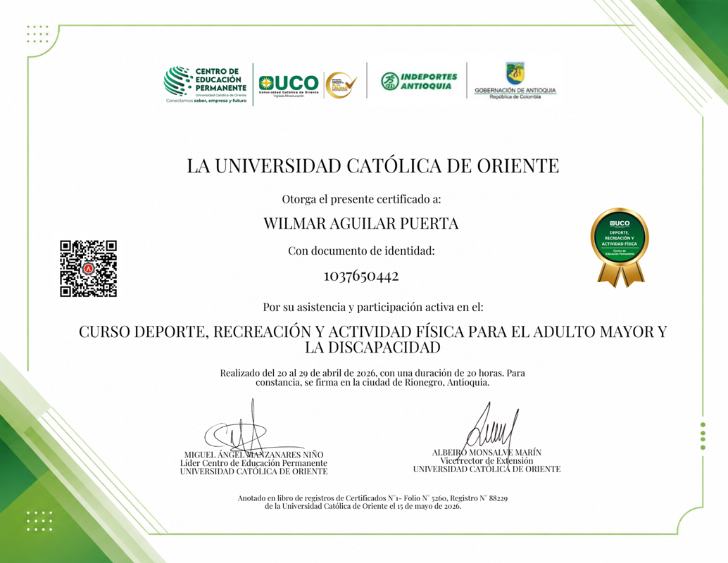Click the gold quality accreditation seal
Screen dimensions: 728x563
click(x=341, y=85)
